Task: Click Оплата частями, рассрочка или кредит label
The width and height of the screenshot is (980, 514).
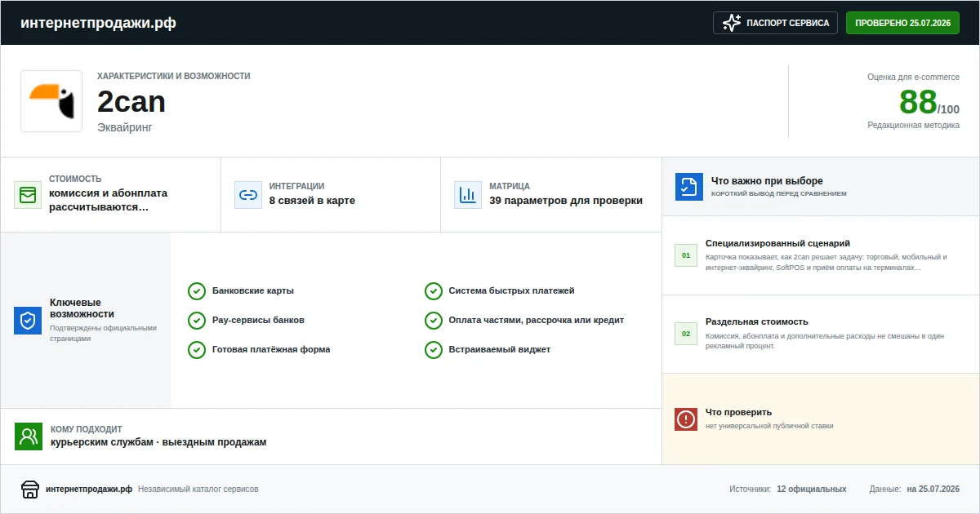Action: [x=537, y=321]
